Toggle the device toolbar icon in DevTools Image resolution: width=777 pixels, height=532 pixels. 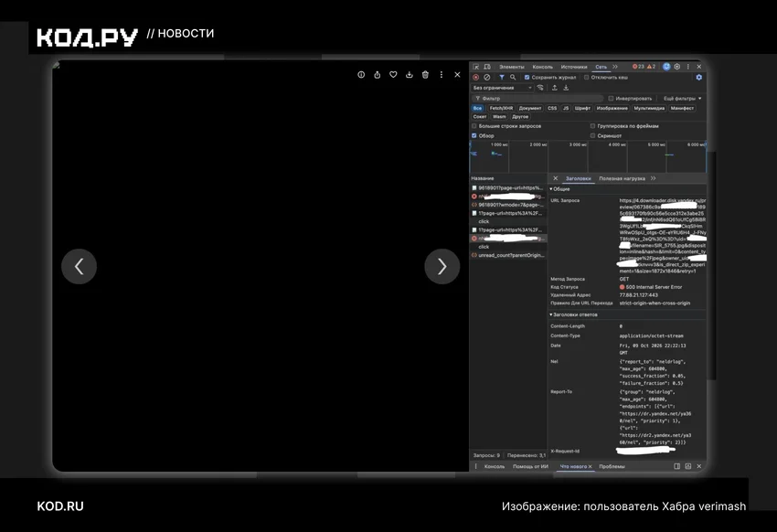pos(487,67)
